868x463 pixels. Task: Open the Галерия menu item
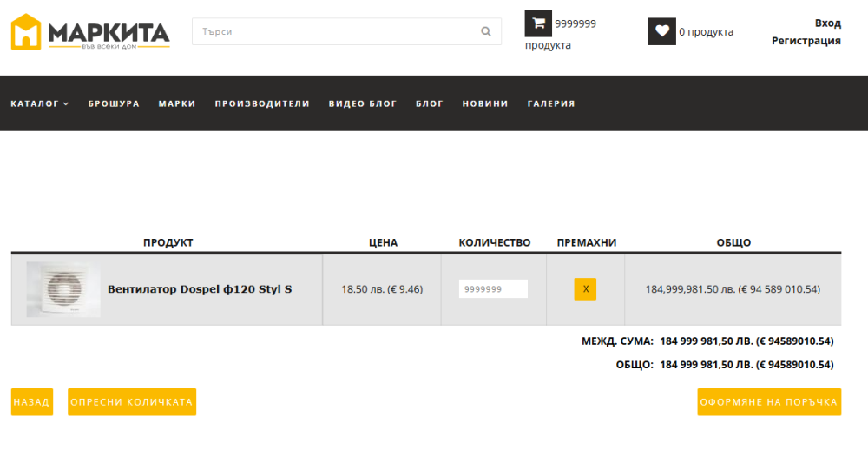pyautogui.click(x=551, y=103)
